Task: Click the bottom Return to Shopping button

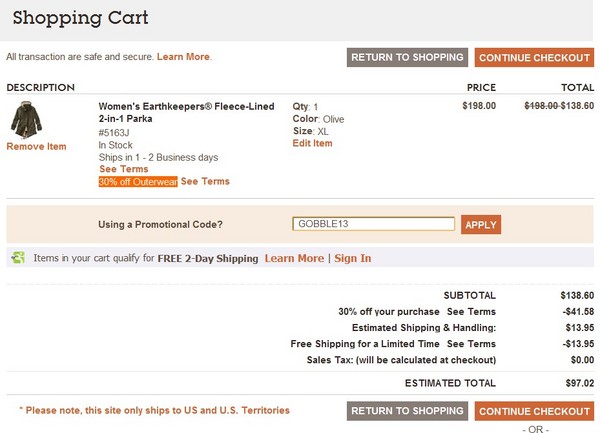Action: (x=407, y=411)
